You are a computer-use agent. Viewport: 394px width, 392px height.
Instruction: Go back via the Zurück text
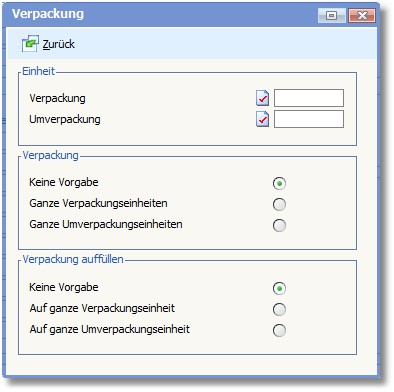click(x=59, y=44)
